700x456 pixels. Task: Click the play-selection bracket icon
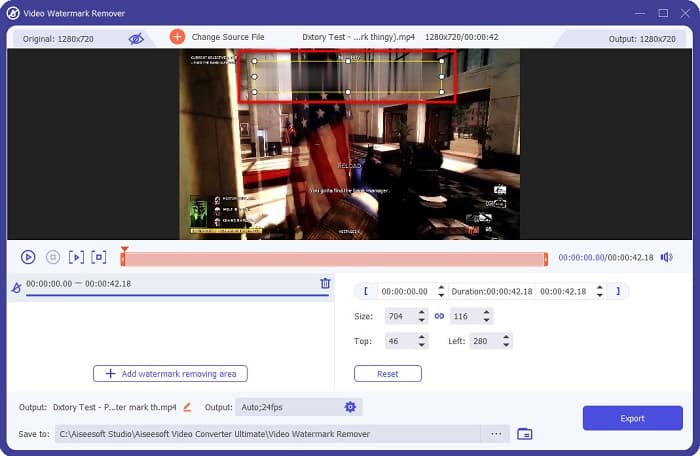click(76, 257)
